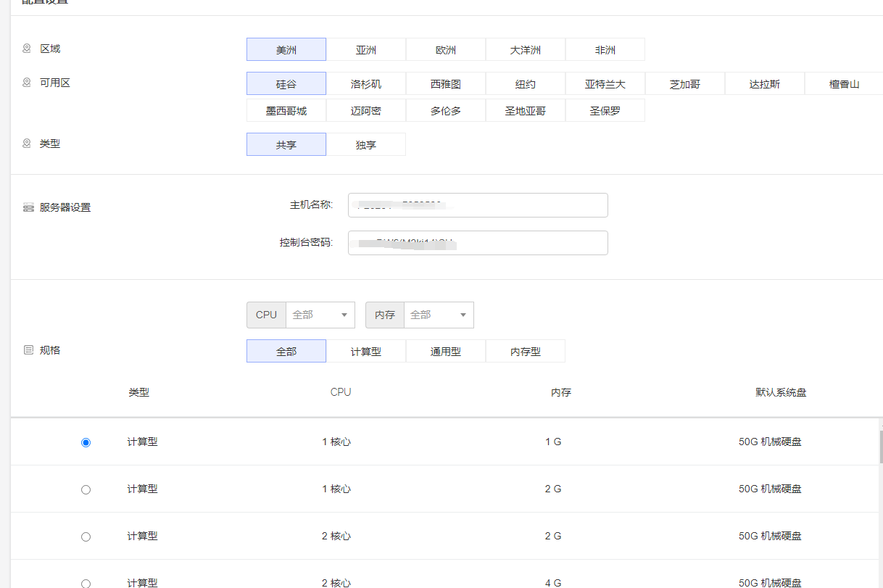Click the 控制台密码 input field

(478, 243)
